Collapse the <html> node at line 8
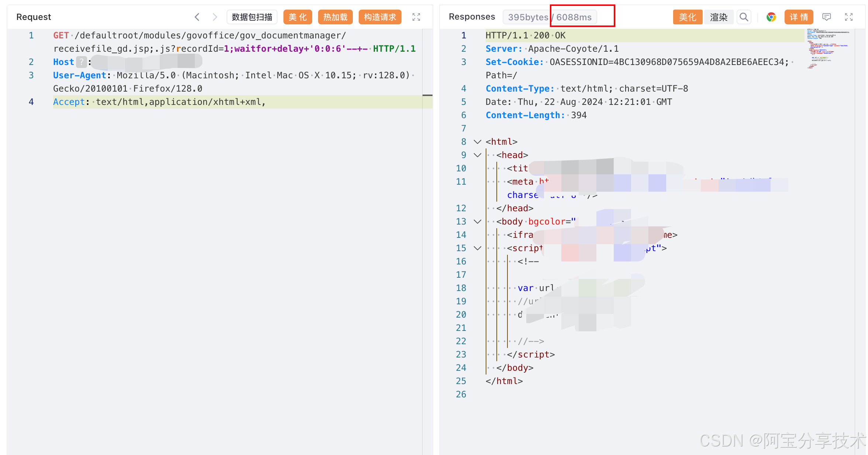This screenshot has width=868, height=455. click(478, 142)
